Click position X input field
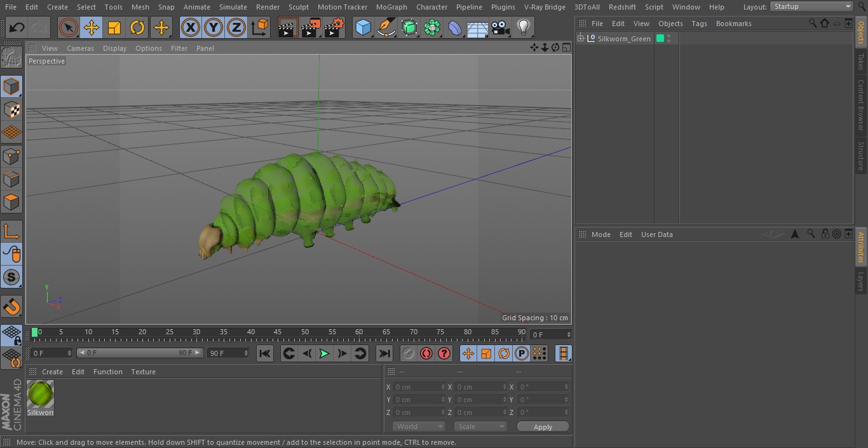The height and width of the screenshot is (448, 868). pos(419,387)
